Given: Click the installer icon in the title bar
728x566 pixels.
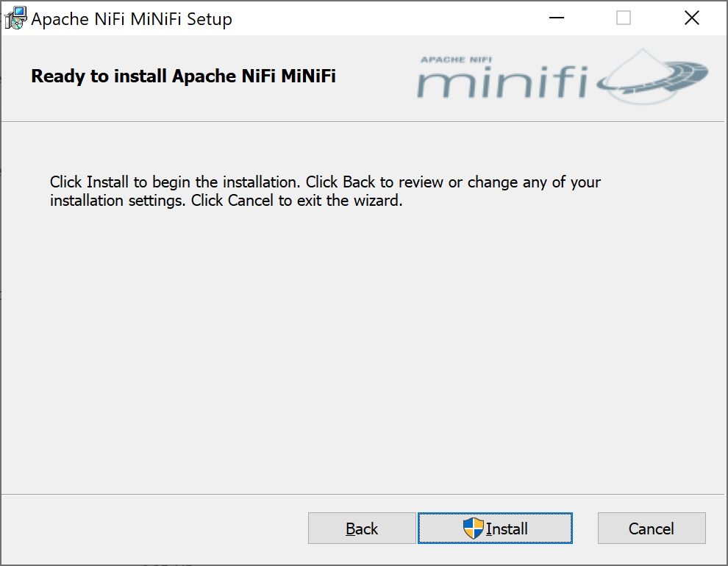Looking at the screenshot, I should coord(15,18).
